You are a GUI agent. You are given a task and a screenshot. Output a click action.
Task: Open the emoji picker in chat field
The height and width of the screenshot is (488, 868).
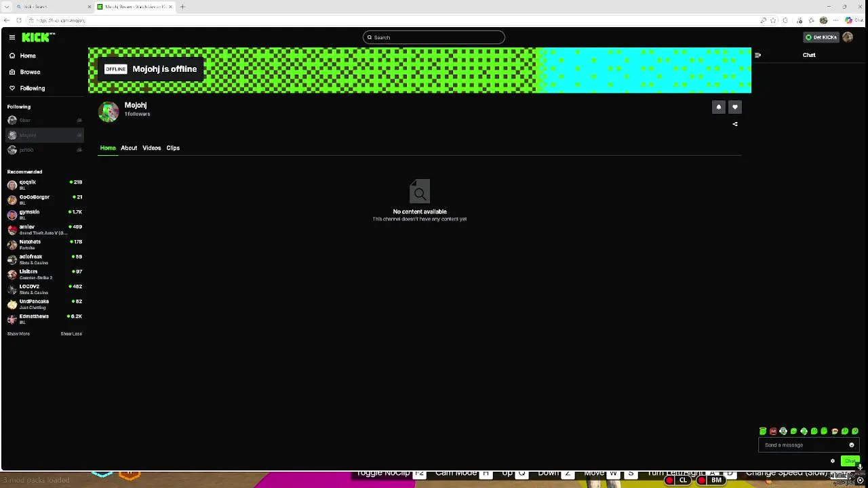(x=852, y=445)
